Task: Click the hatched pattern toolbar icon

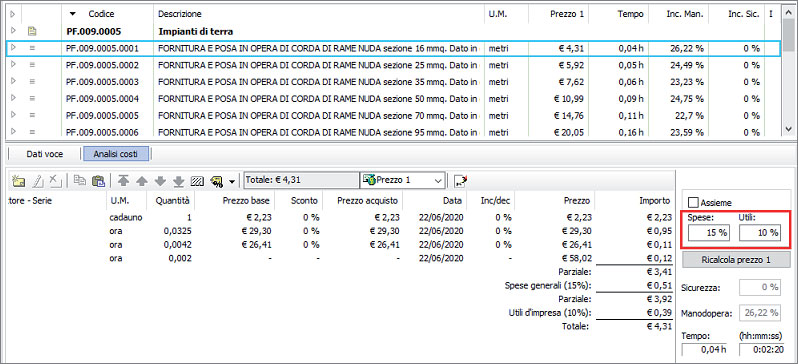Action: coord(196,180)
